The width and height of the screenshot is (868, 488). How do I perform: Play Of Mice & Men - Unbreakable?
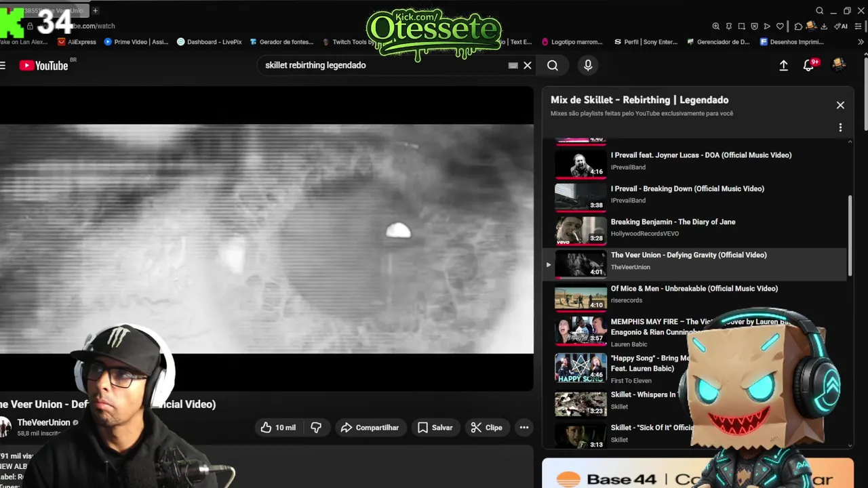(694, 288)
